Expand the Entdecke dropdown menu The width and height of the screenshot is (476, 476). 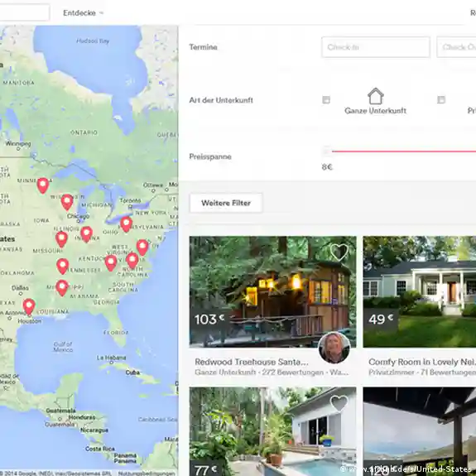[83, 12]
